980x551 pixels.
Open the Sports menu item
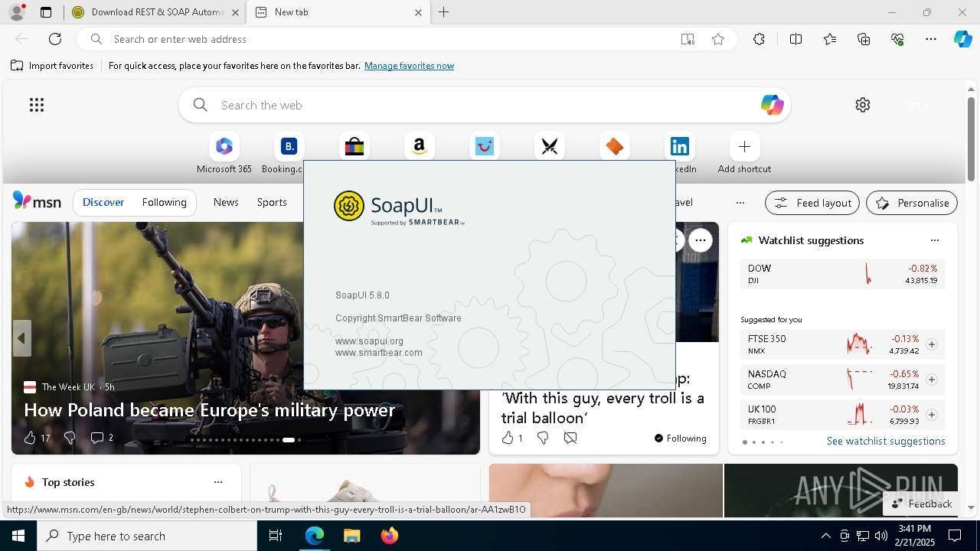(272, 202)
